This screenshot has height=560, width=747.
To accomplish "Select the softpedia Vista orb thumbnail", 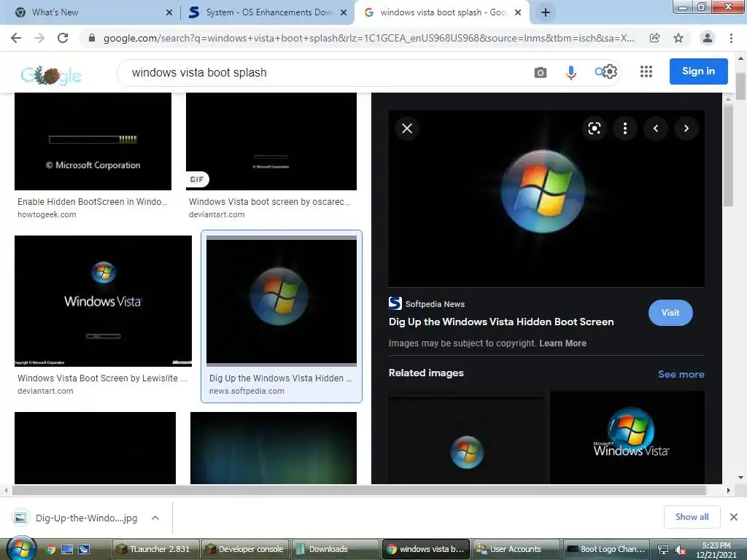I will coord(281,301).
